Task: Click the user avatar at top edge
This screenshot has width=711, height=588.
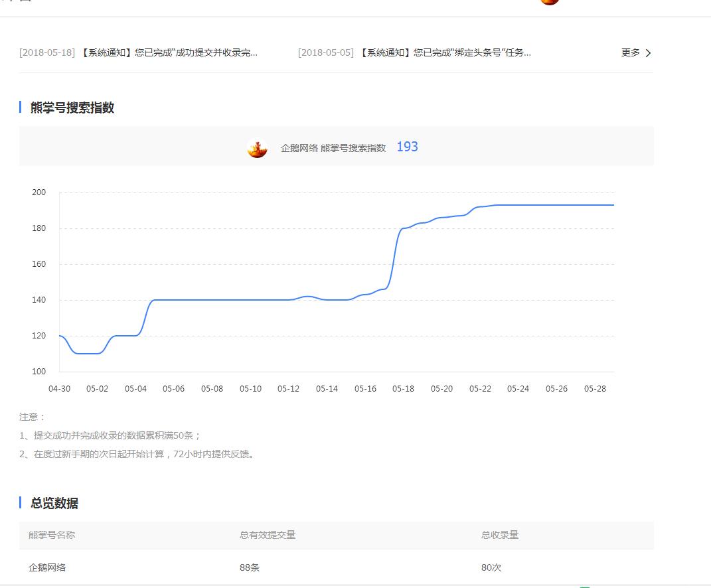Action: (549, 2)
